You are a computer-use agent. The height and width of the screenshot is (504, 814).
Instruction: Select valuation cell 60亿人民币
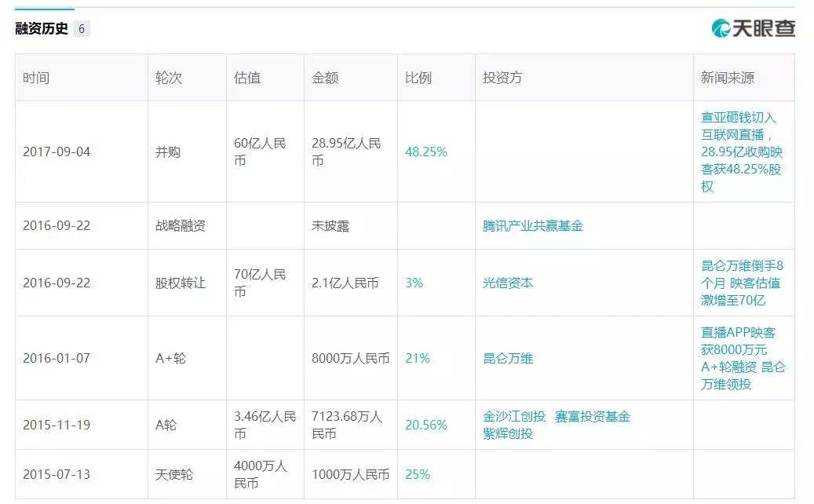(260, 152)
